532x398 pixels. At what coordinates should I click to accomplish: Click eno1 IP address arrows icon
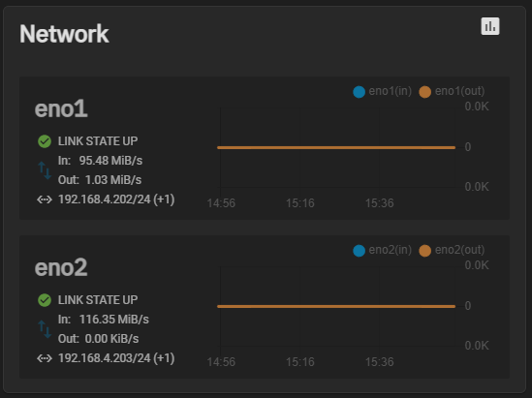tap(45, 199)
